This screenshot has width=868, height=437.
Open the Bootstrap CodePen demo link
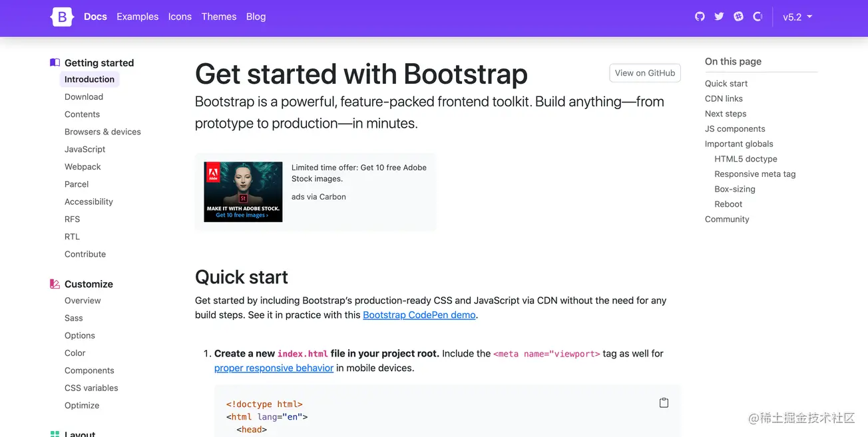(x=419, y=315)
